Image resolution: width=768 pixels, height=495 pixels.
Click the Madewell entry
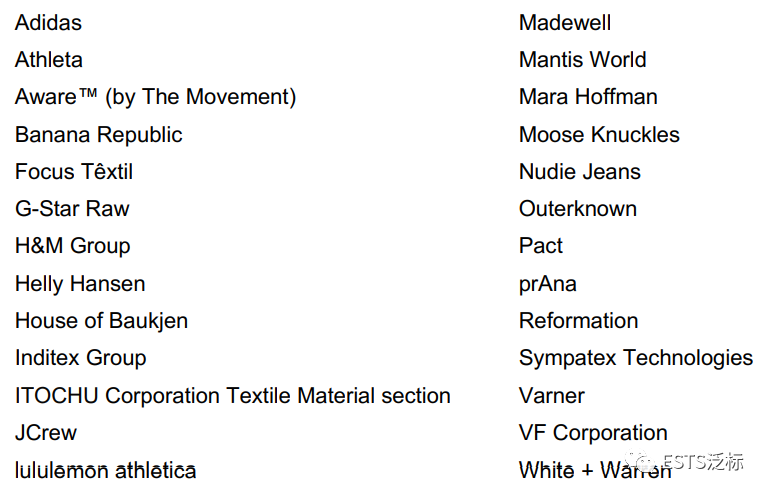(565, 23)
